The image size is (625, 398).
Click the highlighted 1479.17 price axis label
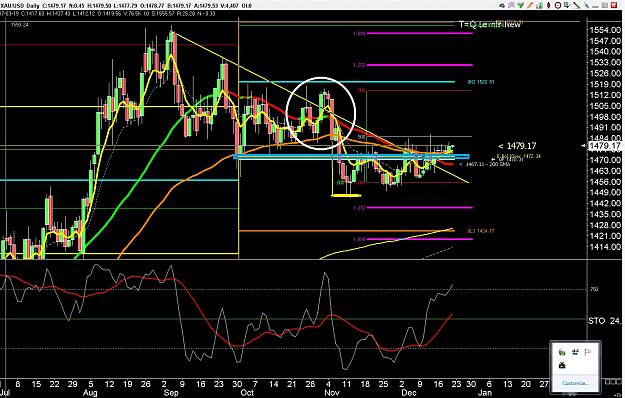604,146
